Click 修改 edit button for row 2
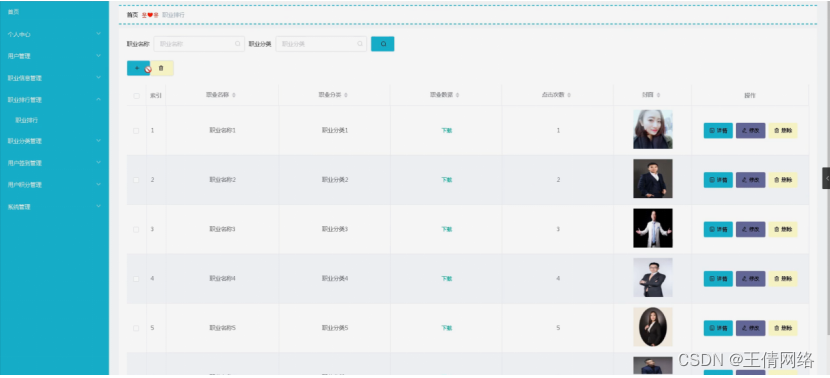This screenshot has width=830, height=378. click(x=751, y=180)
